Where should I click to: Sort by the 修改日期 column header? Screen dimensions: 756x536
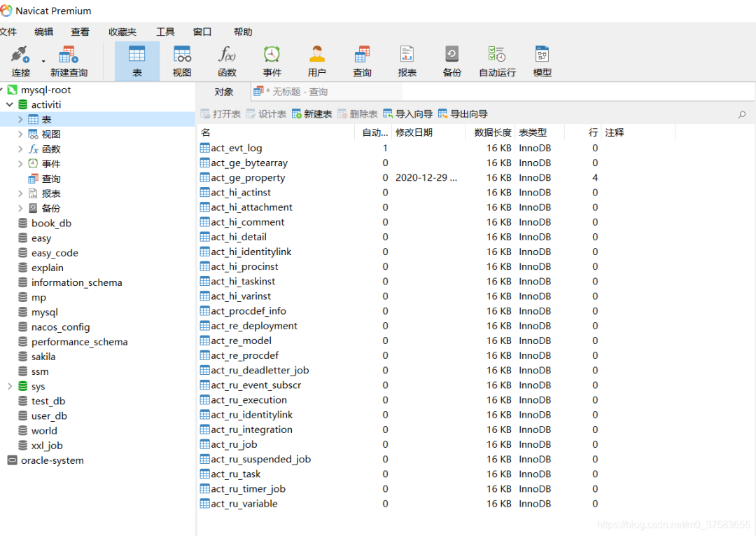click(x=428, y=132)
